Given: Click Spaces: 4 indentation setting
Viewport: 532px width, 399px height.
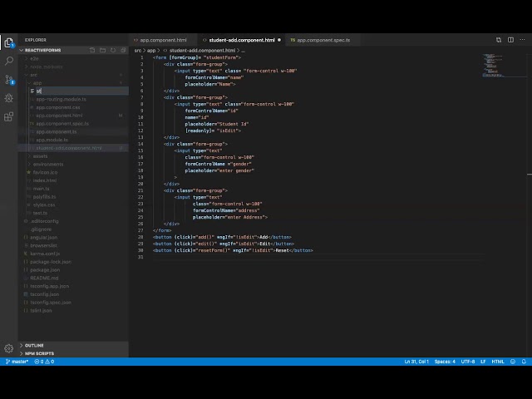Looking at the screenshot, I should point(445,362).
